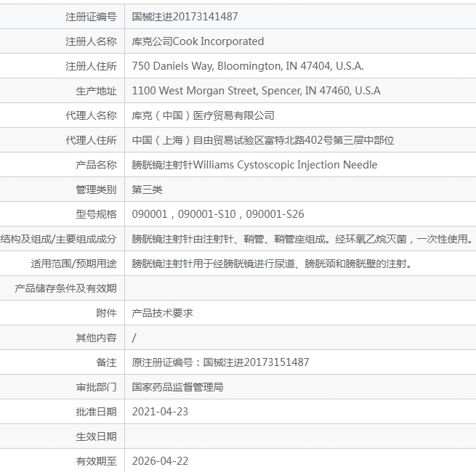
Task: Click expiry date 2026-04-22
Action: click(160, 461)
